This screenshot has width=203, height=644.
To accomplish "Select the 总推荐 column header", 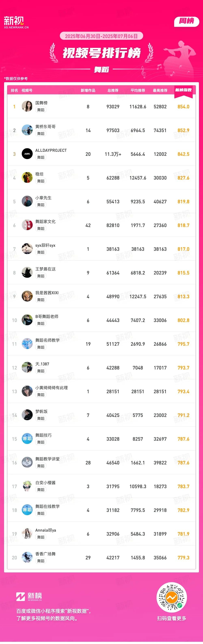I will tap(113, 90).
